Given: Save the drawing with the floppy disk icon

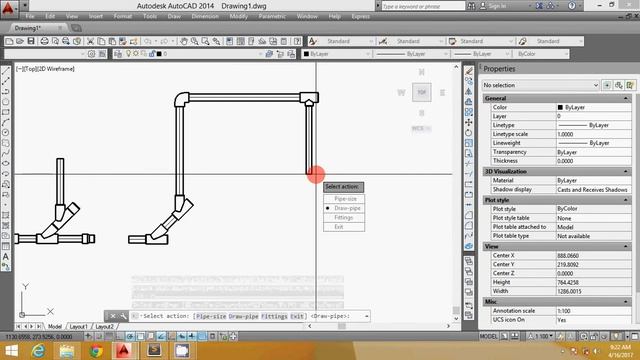Looking at the screenshot, I should point(31,41).
